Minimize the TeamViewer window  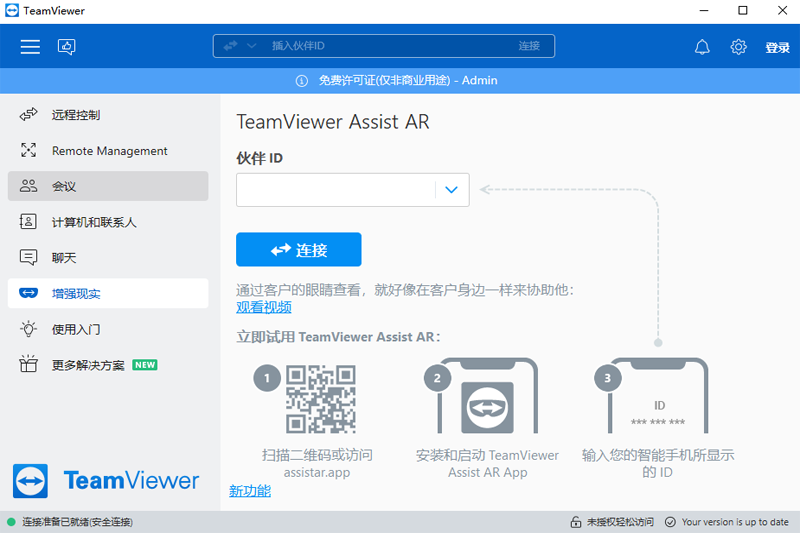pyautogui.click(x=704, y=11)
